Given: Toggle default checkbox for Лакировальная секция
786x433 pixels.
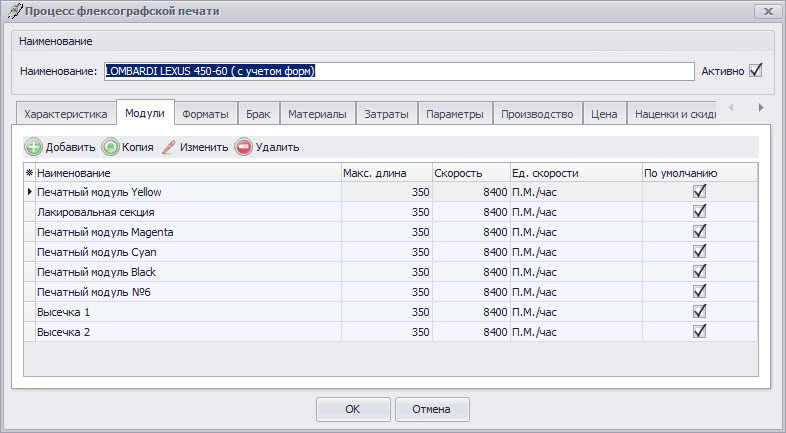Looking at the screenshot, I should pyautogui.click(x=699, y=211).
